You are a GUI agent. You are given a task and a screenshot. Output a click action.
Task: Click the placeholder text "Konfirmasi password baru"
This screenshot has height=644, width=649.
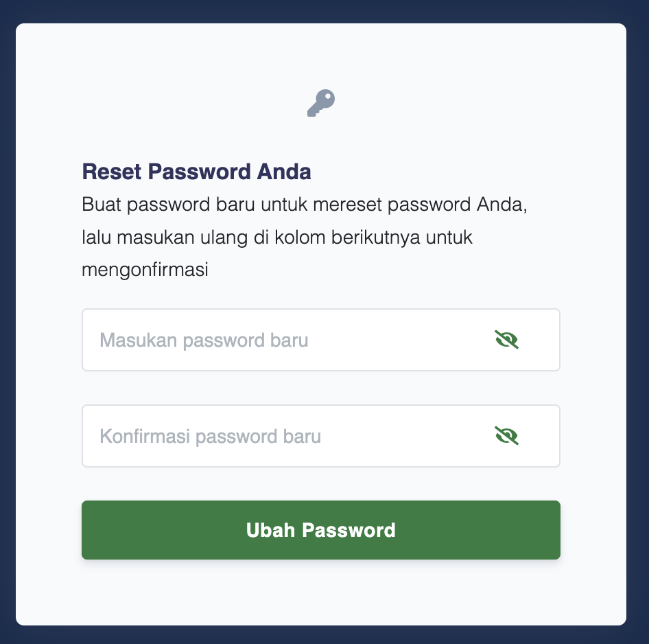click(210, 436)
